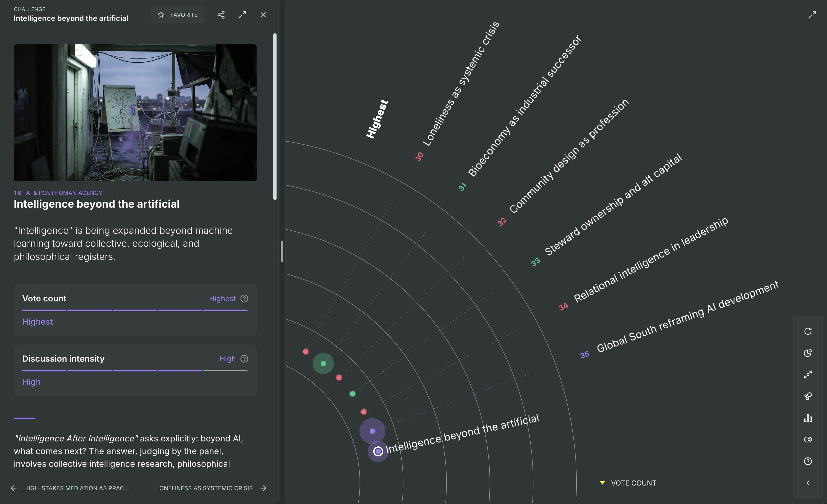Click the large purple bubble node

tap(372, 431)
